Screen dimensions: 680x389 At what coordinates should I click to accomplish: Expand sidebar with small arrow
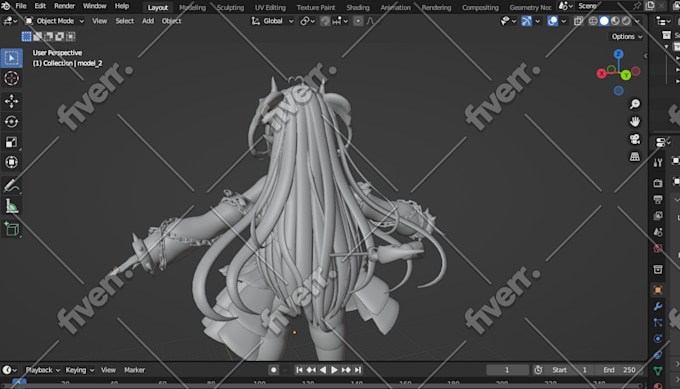(645, 56)
